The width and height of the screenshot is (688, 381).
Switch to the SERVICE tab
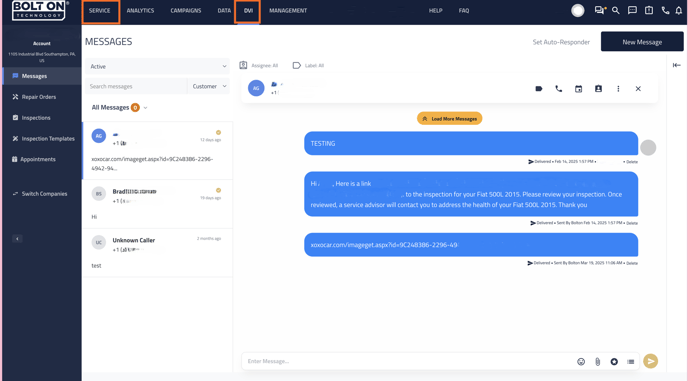(100, 11)
